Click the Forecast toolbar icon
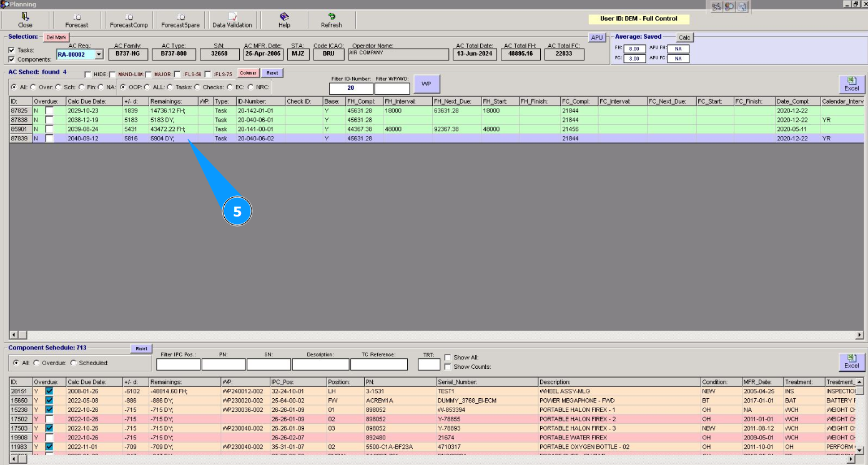 77,17
